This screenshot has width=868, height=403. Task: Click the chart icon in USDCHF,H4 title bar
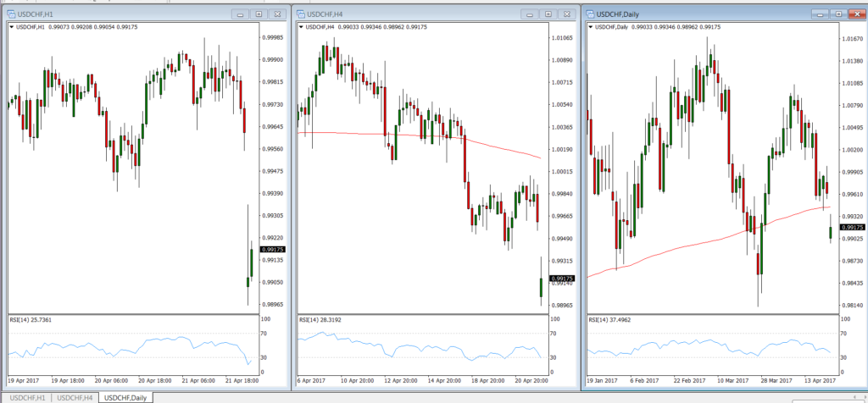(x=300, y=14)
